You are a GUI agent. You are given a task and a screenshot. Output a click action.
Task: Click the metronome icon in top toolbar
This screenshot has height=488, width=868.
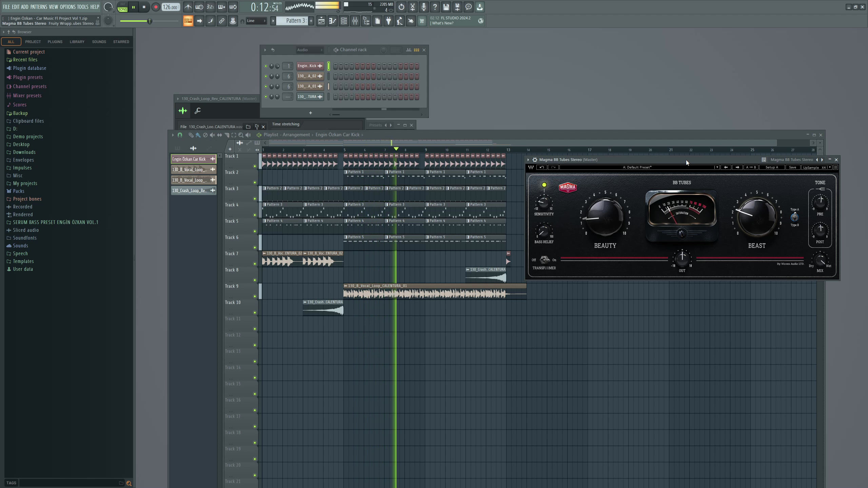[188, 7]
